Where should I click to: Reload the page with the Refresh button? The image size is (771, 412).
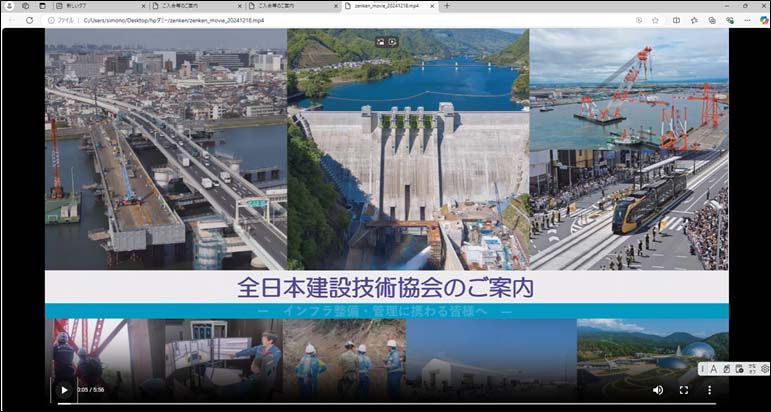pos(30,20)
